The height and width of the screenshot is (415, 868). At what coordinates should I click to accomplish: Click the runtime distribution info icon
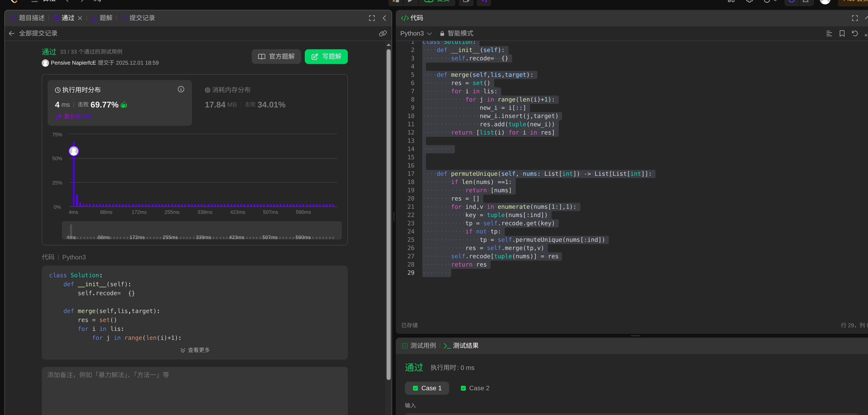click(x=181, y=89)
